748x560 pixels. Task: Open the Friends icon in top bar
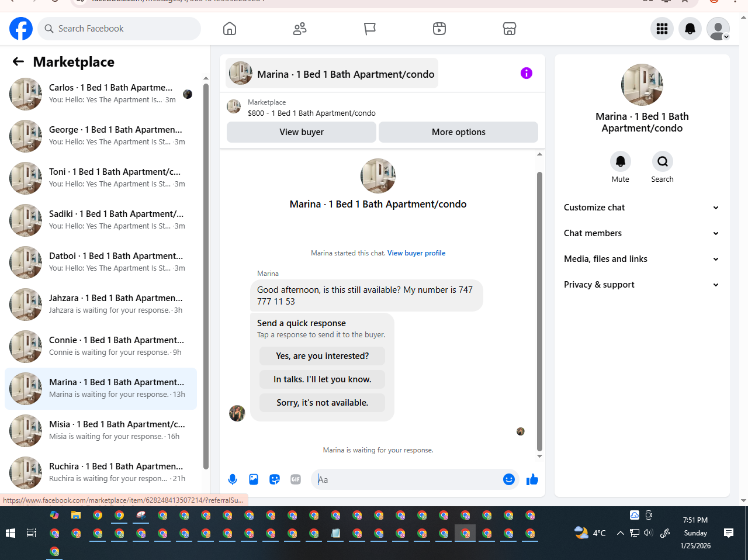point(300,29)
